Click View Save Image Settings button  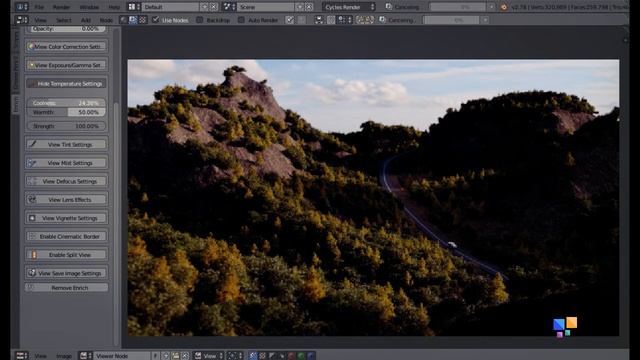67,273
